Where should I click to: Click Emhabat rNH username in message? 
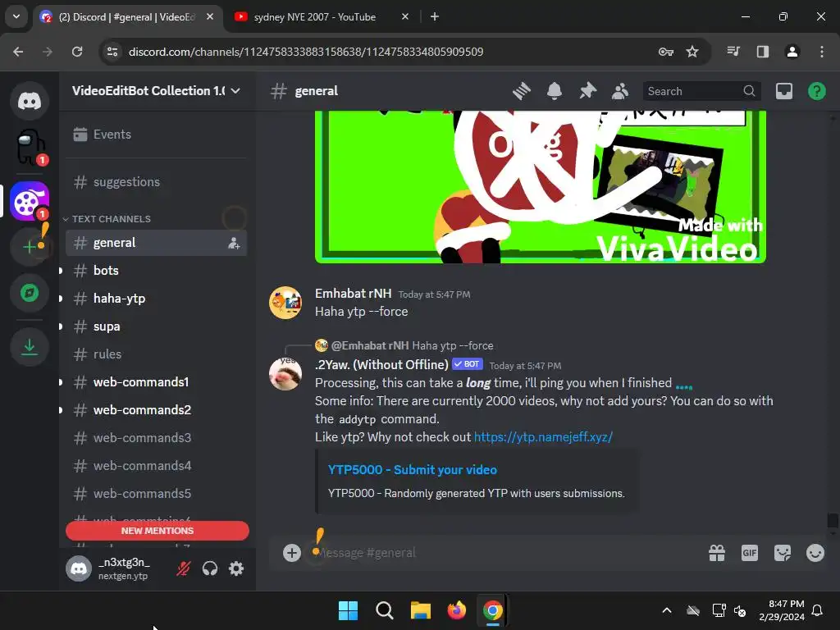pyautogui.click(x=353, y=294)
